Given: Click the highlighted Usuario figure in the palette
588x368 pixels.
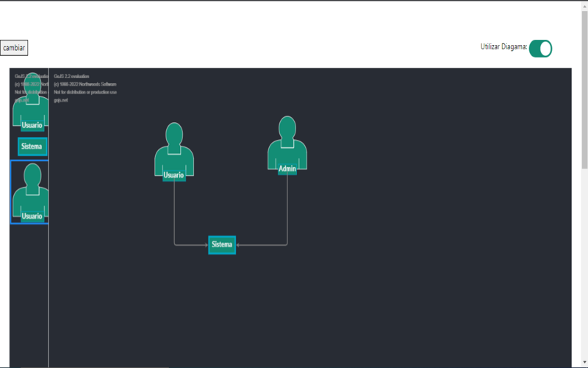Looking at the screenshot, I should coord(30,193).
